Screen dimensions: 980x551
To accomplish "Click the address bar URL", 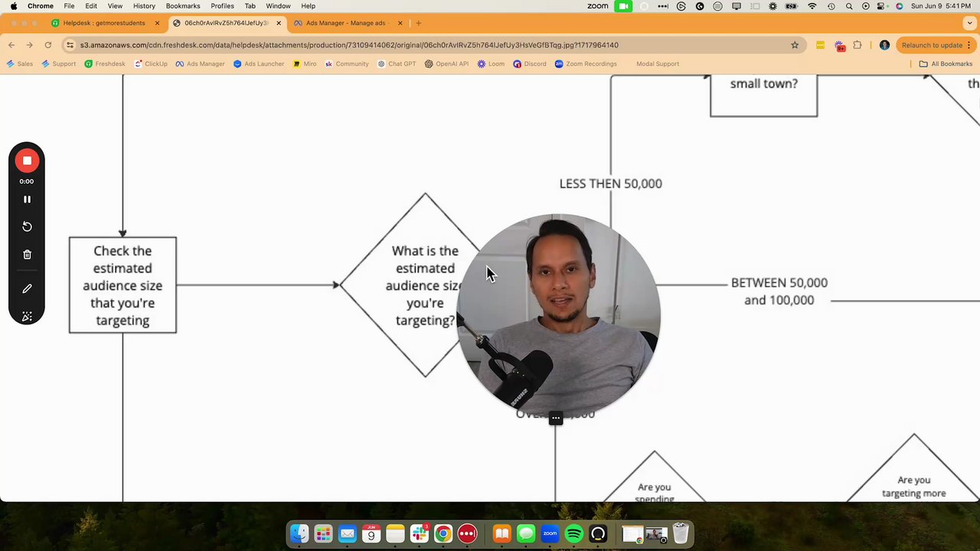I will 349,45.
